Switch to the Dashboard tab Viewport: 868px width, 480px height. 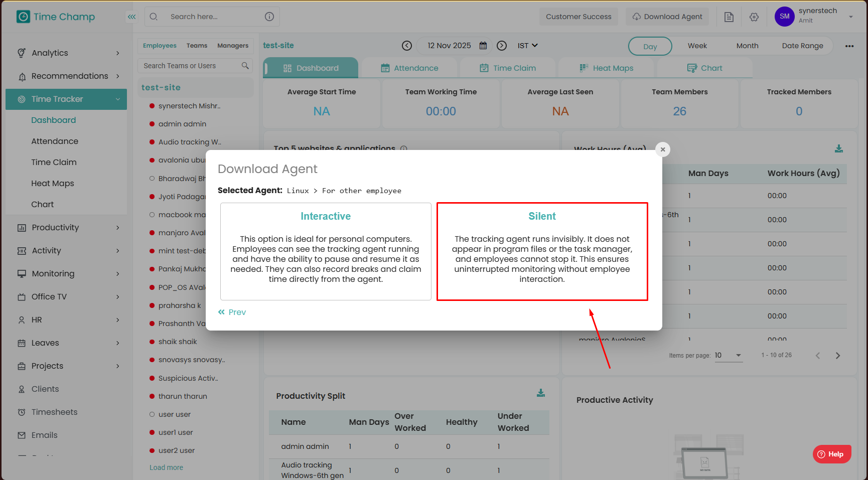[x=311, y=68]
